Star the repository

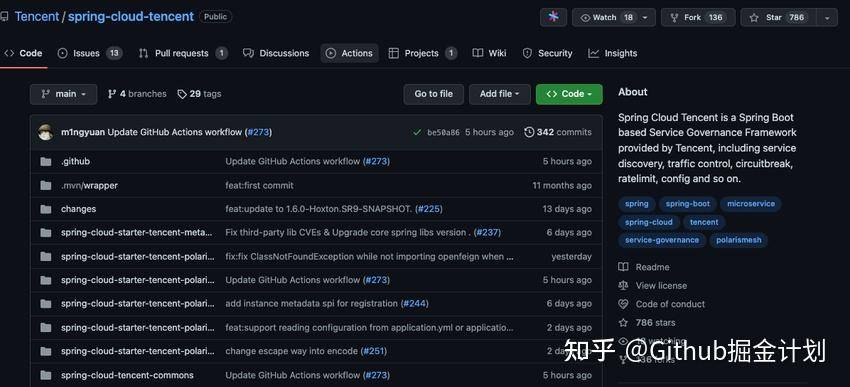tap(778, 17)
